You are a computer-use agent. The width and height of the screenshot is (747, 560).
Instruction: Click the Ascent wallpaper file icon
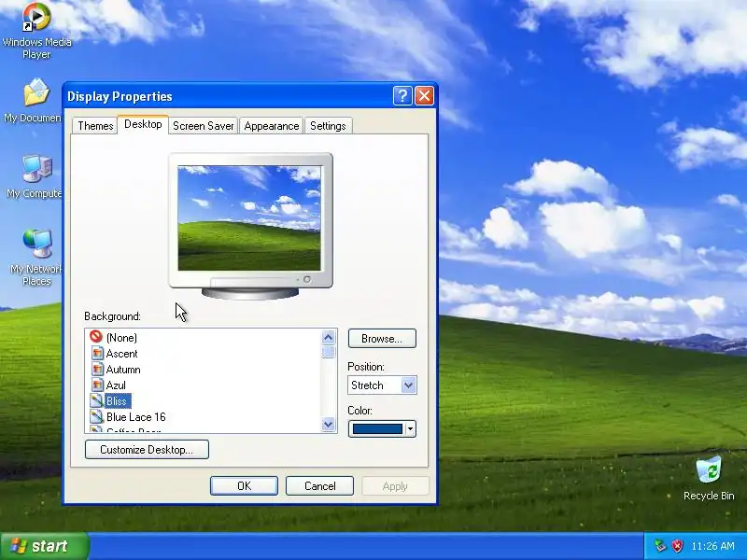(x=97, y=354)
